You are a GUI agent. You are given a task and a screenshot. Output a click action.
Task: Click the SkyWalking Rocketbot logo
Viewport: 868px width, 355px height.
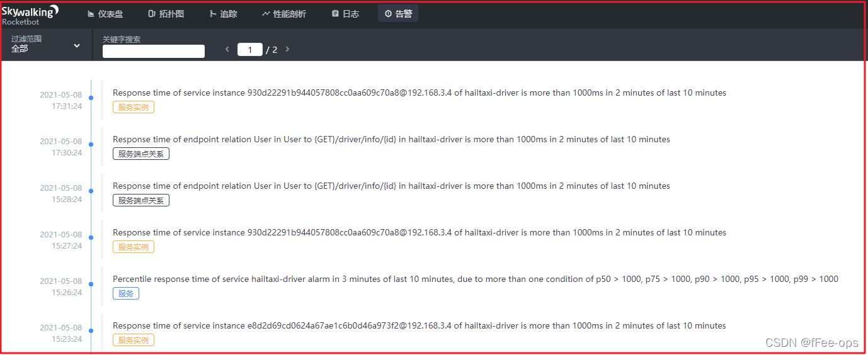30,15
